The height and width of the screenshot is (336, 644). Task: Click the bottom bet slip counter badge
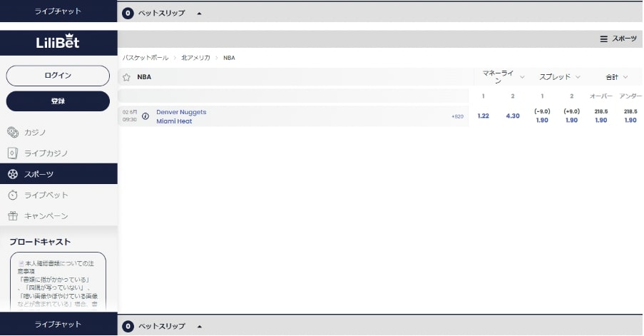[128, 326]
